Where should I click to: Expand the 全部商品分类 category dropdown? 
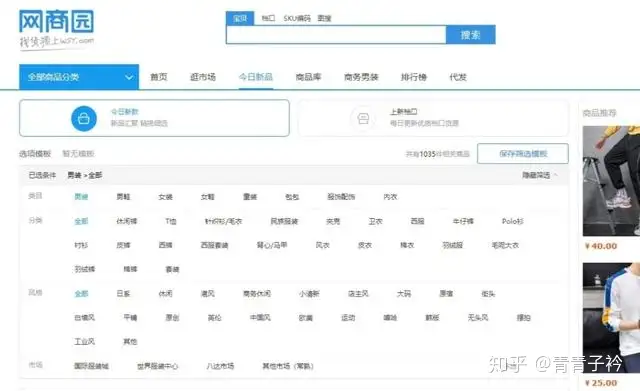79,77
